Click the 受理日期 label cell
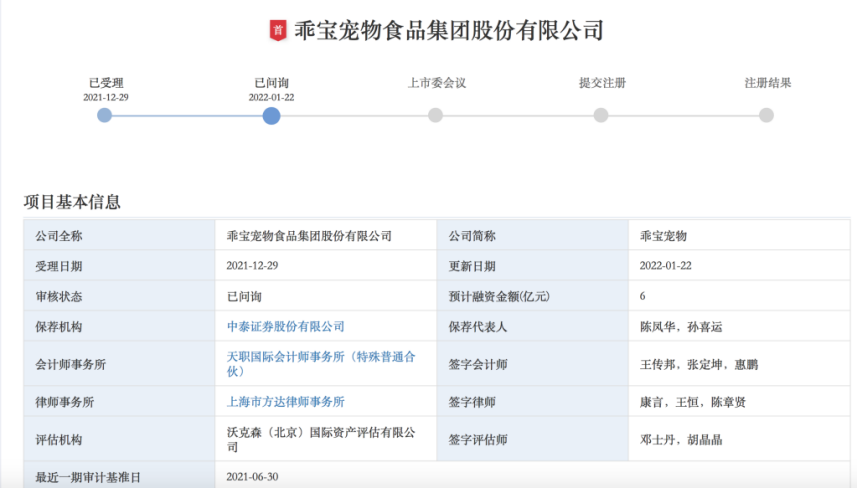 click(x=119, y=266)
